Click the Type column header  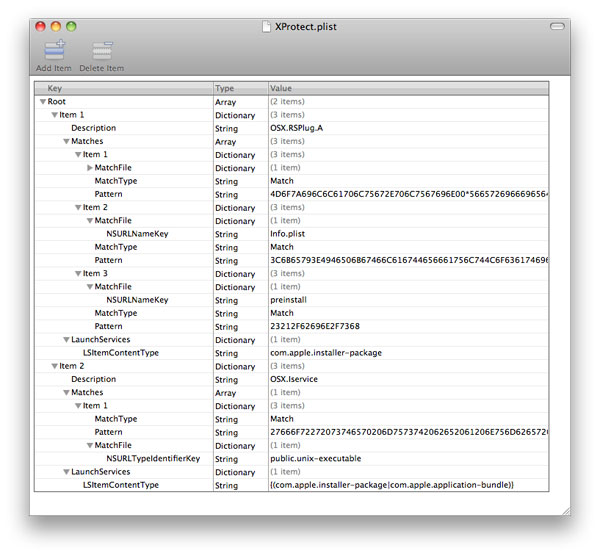click(x=241, y=88)
